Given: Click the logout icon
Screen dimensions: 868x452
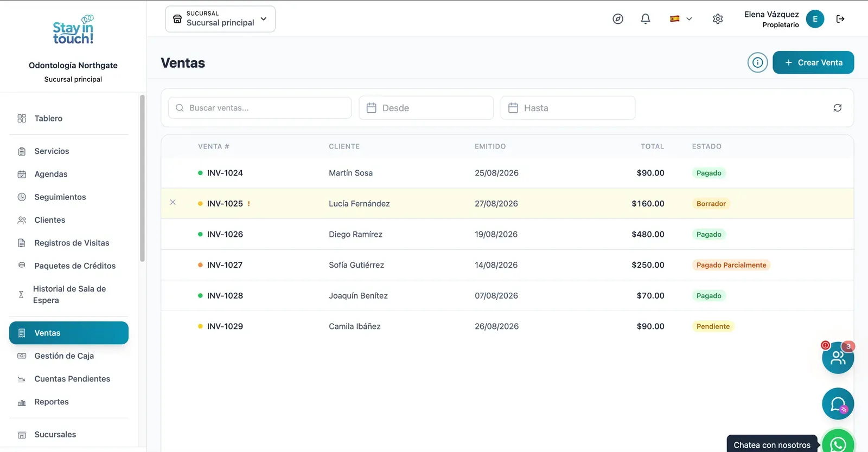Looking at the screenshot, I should (840, 19).
